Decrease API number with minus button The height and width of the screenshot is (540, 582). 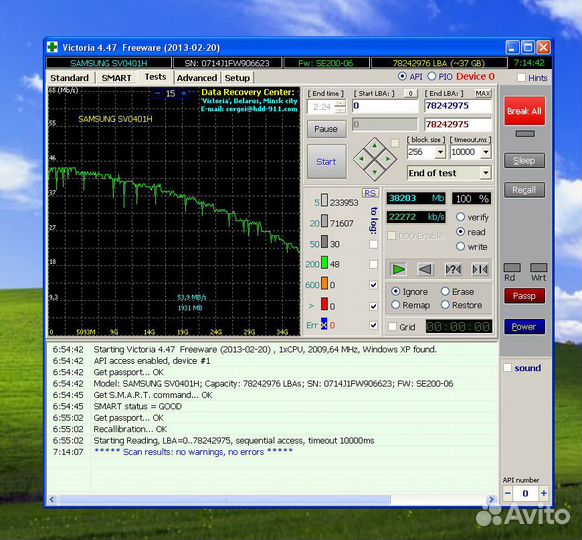(508, 493)
